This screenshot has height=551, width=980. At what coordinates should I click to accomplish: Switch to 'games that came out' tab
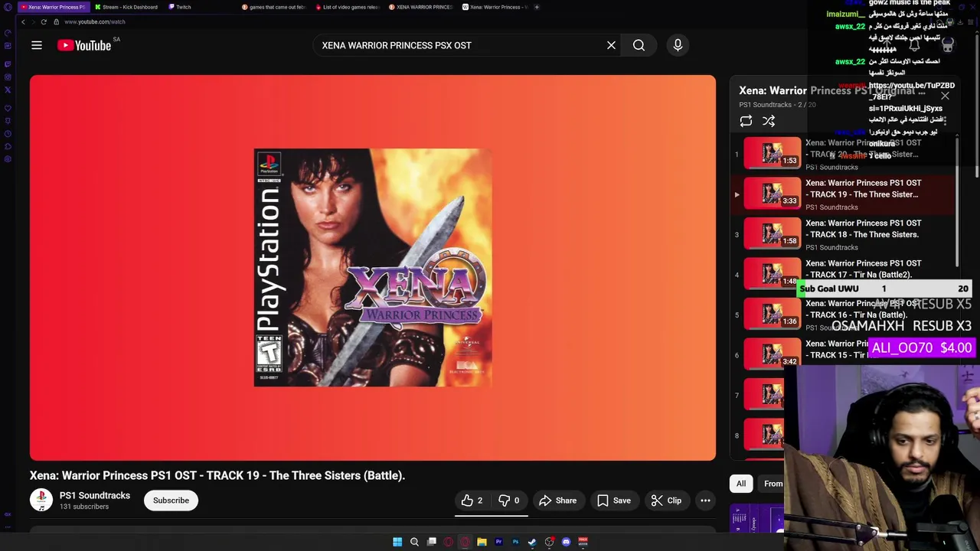(x=273, y=7)
